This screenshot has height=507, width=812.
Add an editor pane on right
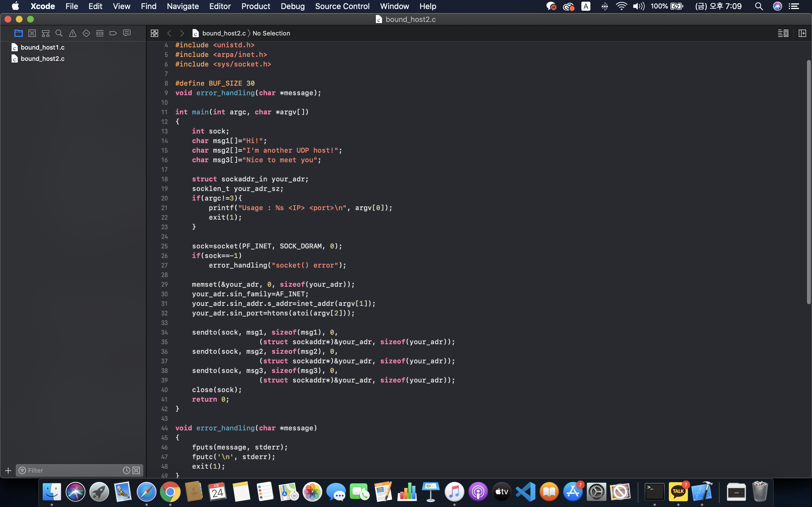click(802, 33)
